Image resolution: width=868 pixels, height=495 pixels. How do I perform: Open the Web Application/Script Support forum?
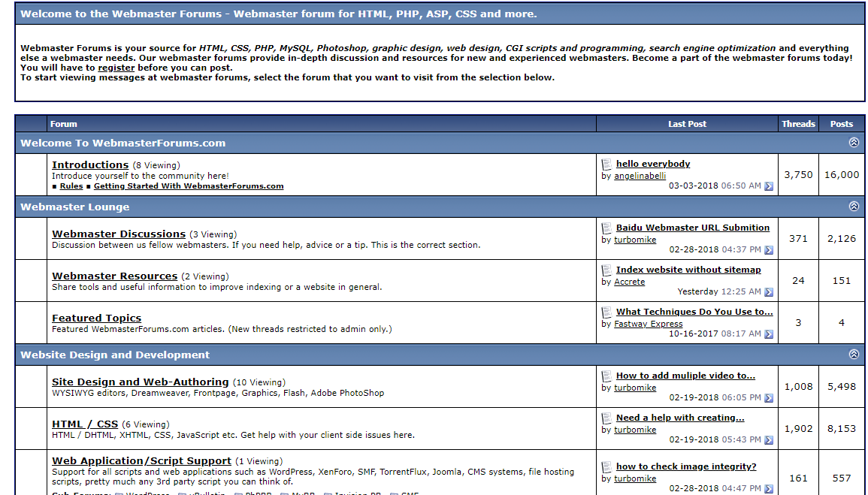141,460
